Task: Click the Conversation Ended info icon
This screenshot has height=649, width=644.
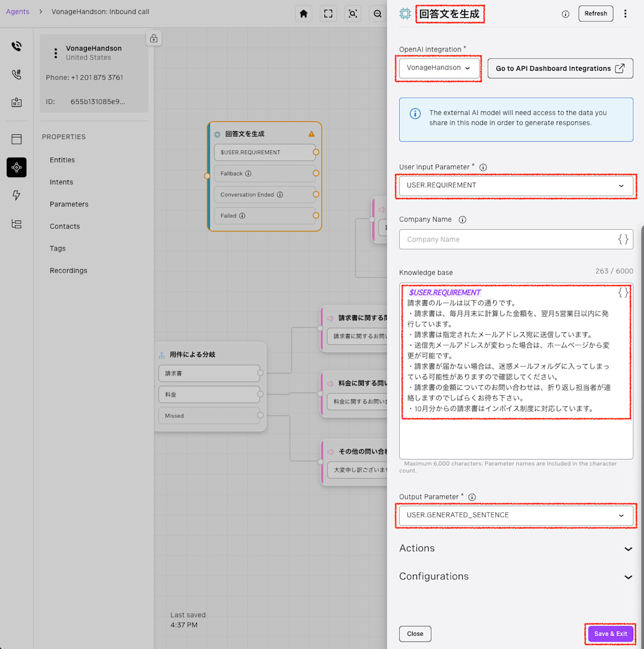Action: 280,195
